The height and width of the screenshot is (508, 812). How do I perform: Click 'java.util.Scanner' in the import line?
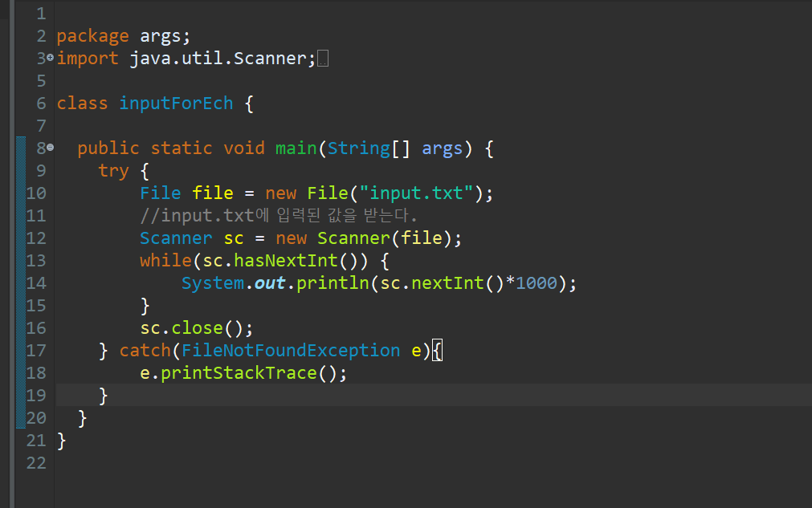coord(218,59)
